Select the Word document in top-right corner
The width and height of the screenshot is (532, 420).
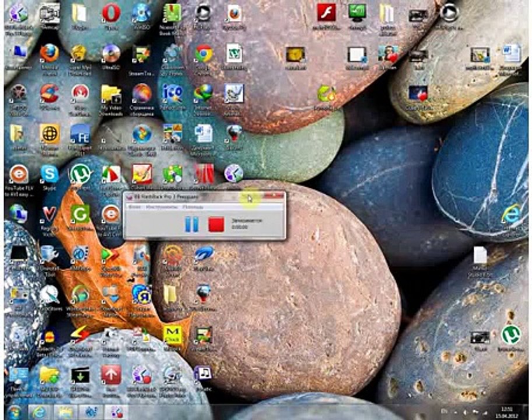pos(510,53)
